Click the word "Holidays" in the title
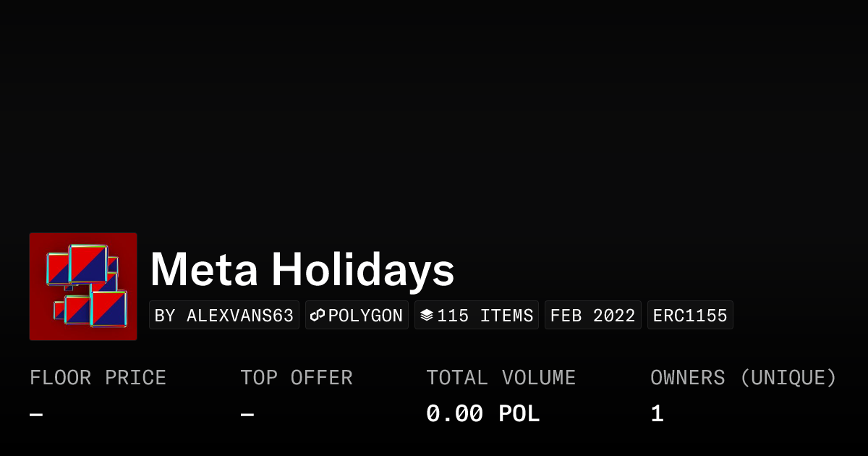This screenshot has width=868, height=456. coord(363,269)
